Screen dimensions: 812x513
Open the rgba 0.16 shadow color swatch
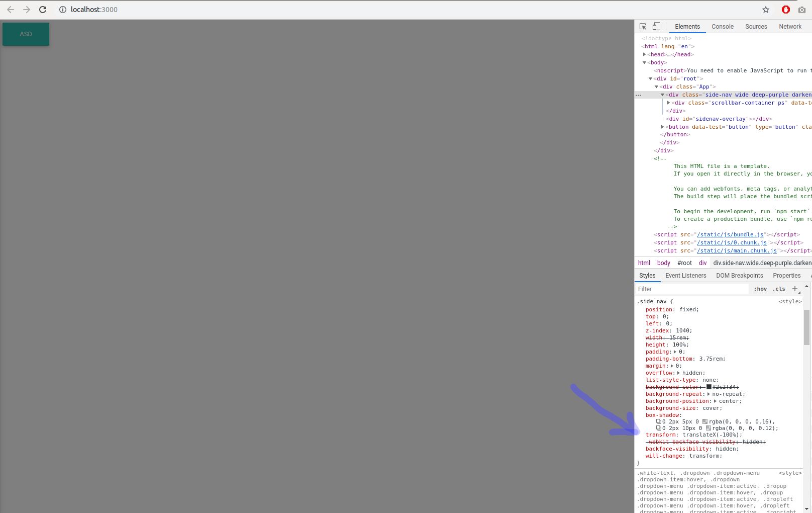(x=705, y=421)
